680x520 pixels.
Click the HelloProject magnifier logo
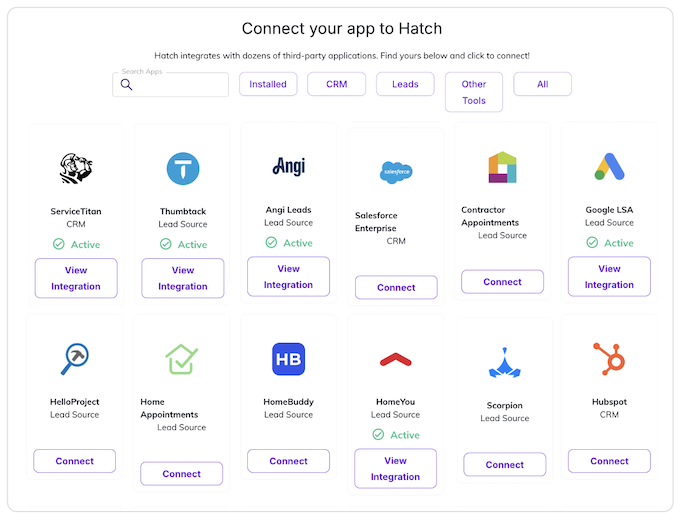75,358
